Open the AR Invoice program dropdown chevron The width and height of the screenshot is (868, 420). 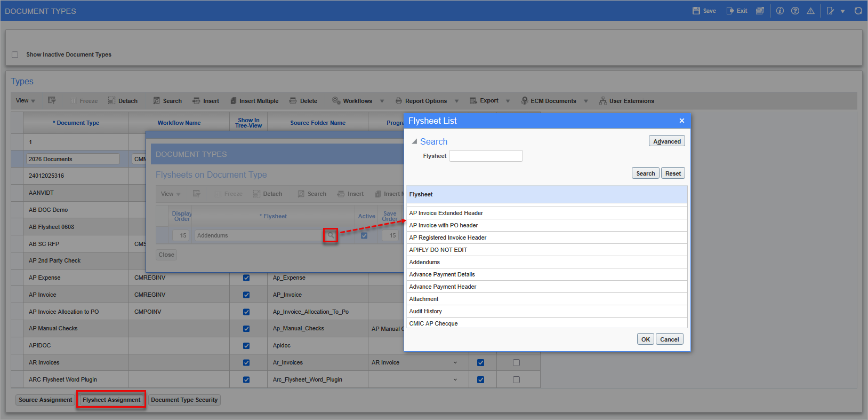click(455, 363)
